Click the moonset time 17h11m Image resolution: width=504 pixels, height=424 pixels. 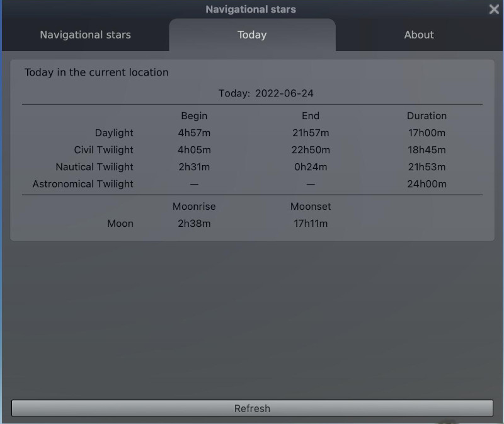tap(311, 224)
